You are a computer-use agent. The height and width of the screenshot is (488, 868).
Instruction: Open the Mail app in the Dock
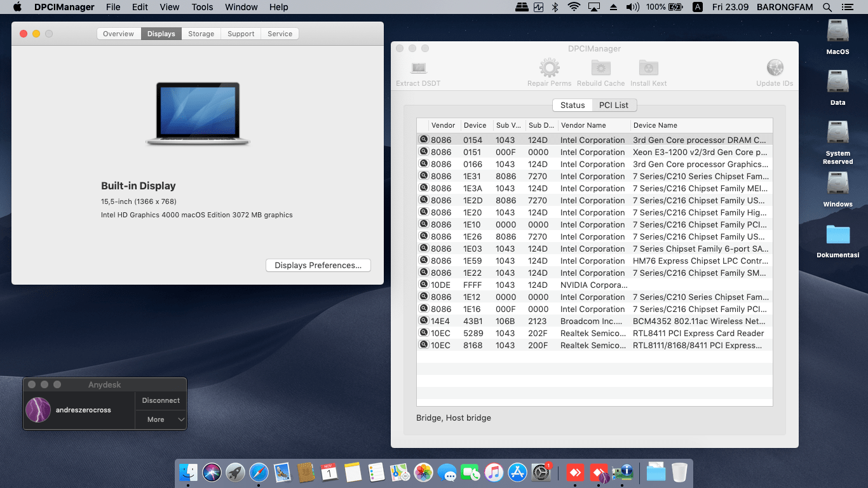tap(282, 472)
